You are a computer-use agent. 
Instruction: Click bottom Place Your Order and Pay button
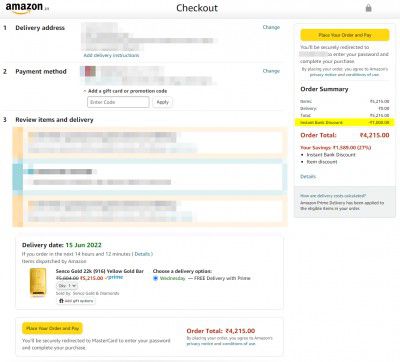click(52, 328)
